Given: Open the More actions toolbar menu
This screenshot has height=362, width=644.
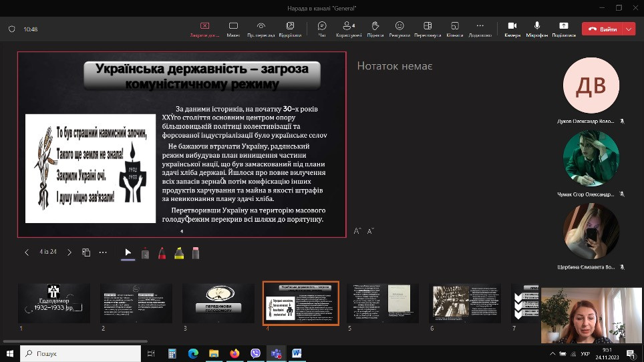Looking at the screenshot, I should (x=480, y=28).
